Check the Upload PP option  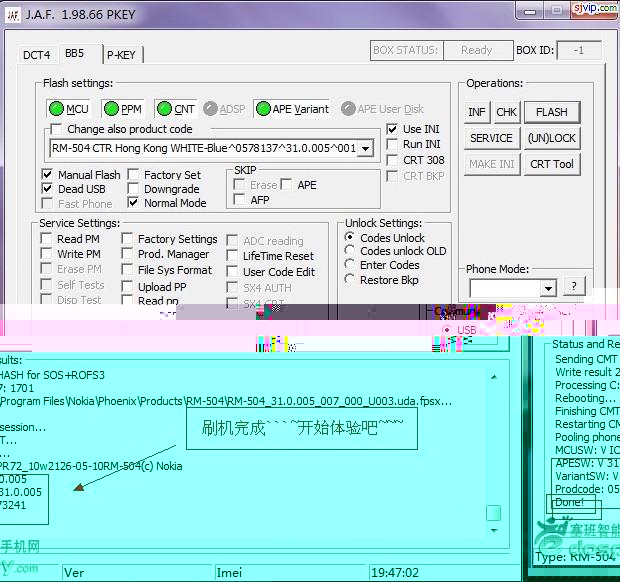(x=127, y=286)
